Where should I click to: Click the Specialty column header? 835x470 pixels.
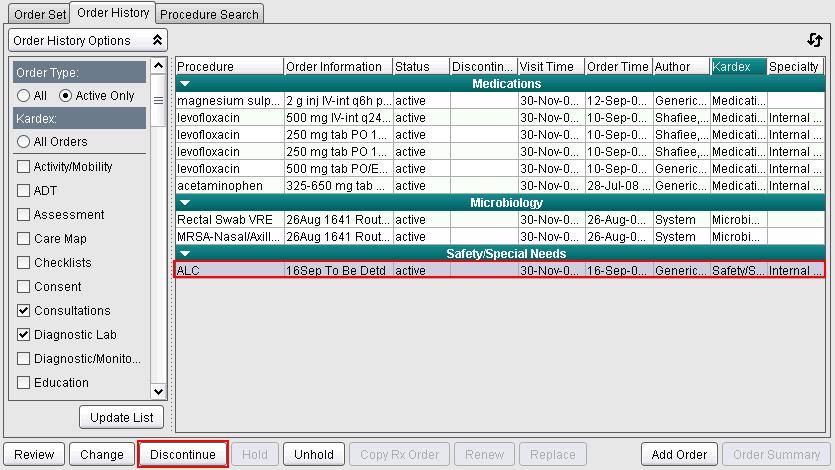796,67
